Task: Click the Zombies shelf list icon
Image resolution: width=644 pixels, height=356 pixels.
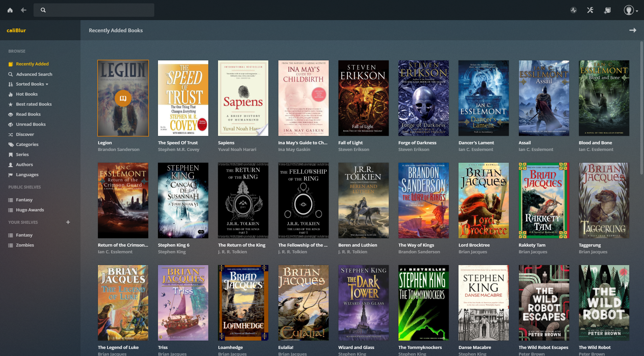Action: click(x=11, y=245)
